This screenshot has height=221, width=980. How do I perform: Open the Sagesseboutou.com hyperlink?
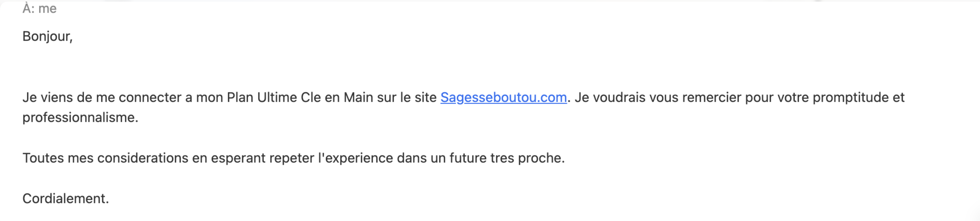pyautogui.click(x=503, y=97)
